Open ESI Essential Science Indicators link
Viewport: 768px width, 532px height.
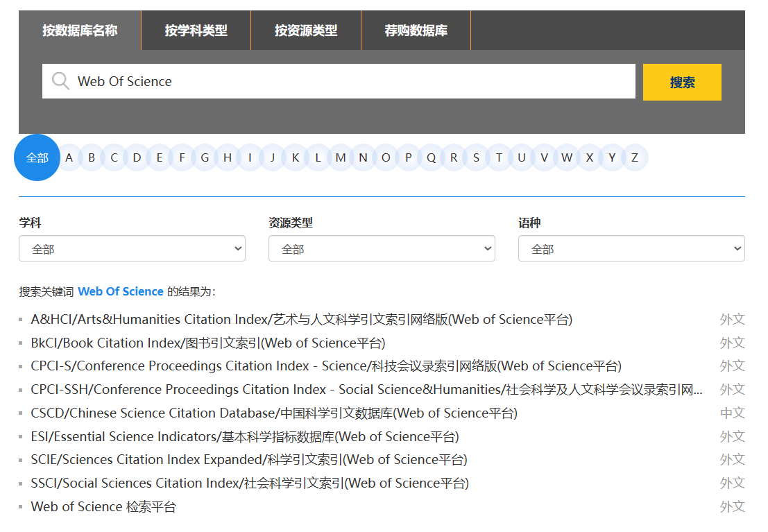(245, 436)
